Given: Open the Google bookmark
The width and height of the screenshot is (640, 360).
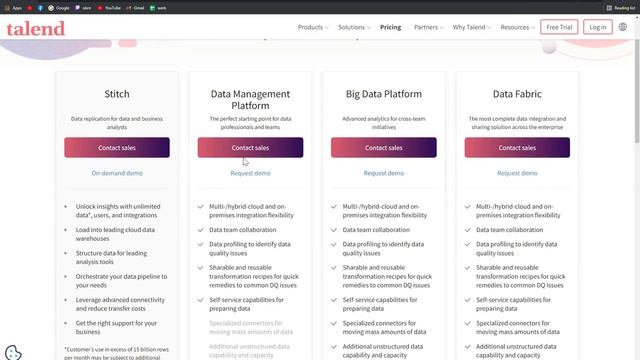Looking at the screenshot, I should pyautogui.click(x=59, y=8).
